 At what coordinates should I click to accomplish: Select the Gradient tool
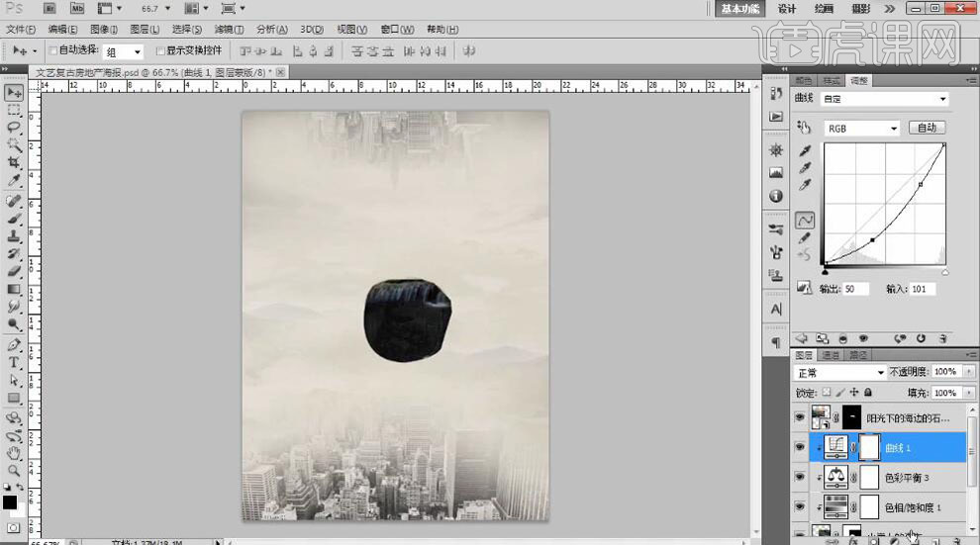pos(14,289)
